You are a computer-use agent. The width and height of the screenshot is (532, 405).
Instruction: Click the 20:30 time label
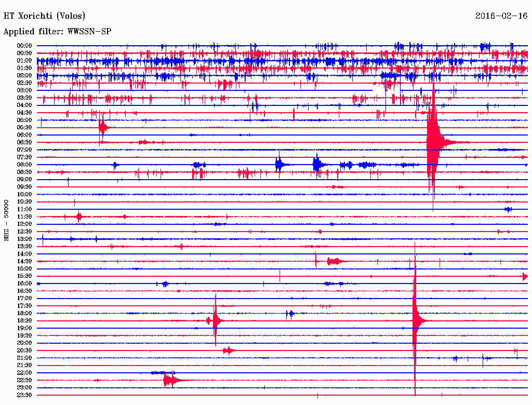(x=24, y=350)
